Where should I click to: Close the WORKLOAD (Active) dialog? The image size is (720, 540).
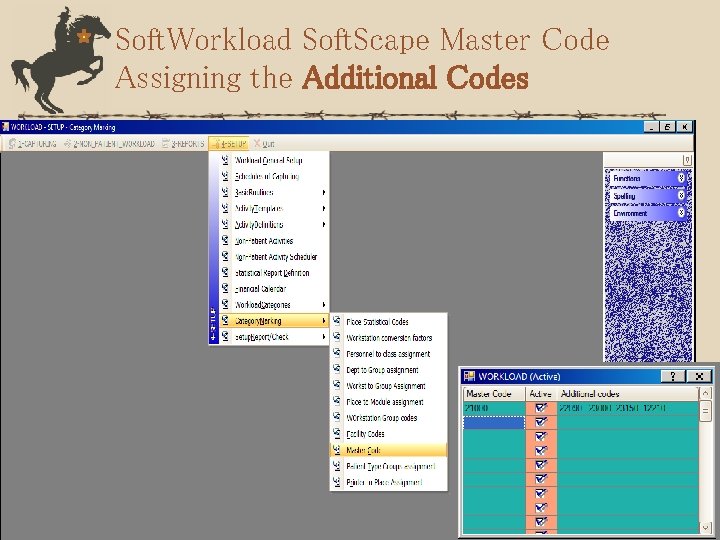[x=699, y=377]
